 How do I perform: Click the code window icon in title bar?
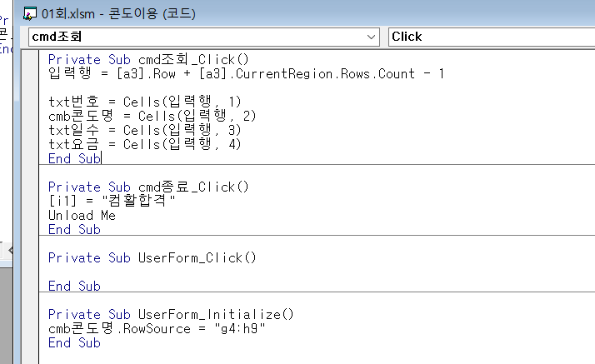[x=30, y=12]
